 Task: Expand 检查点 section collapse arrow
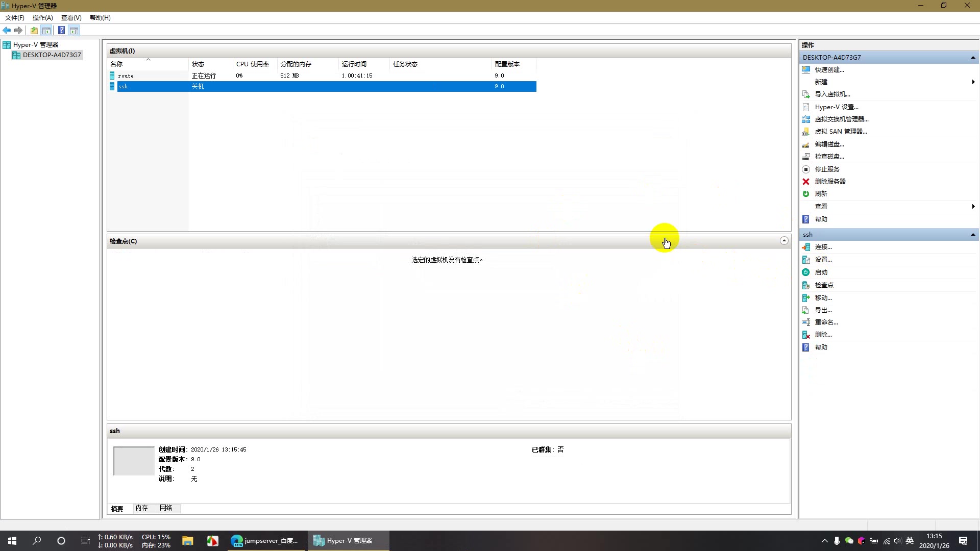tap(783, 241)
